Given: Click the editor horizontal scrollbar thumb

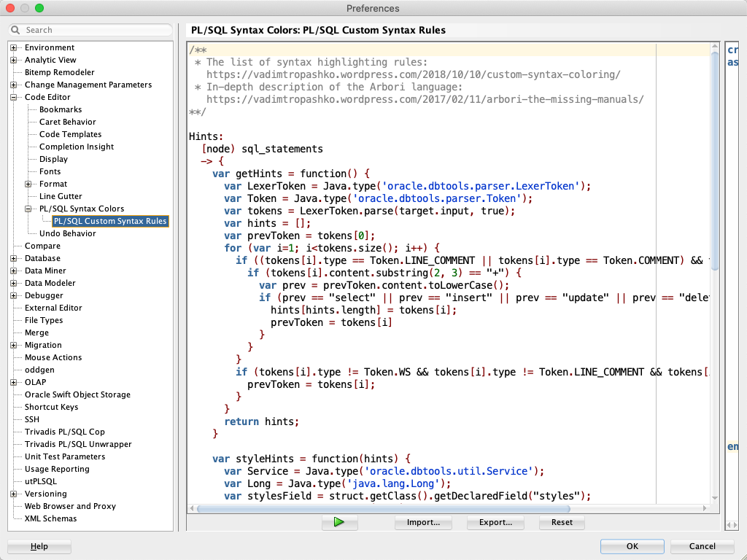Looking at the screenshot, I should pyautogui.click(x=384, y=508).
